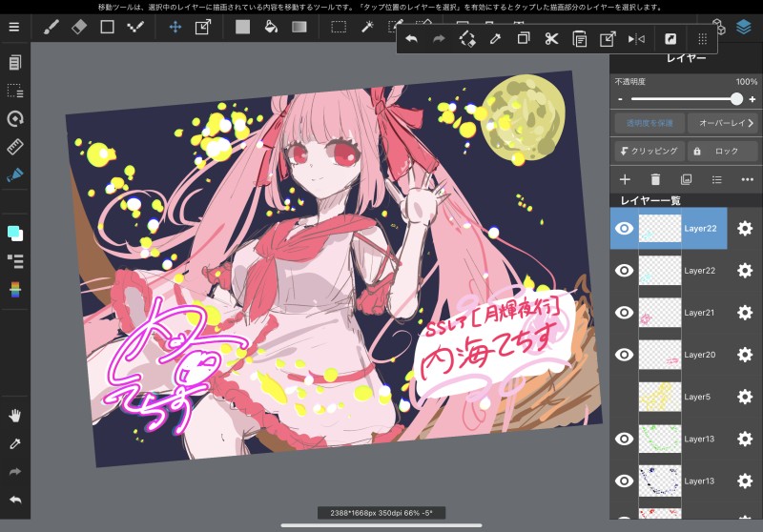Image resolution: width=763 pixels, height=532 pixels.
Task: Click the Cut scissors icon
Action: point(551,39)
